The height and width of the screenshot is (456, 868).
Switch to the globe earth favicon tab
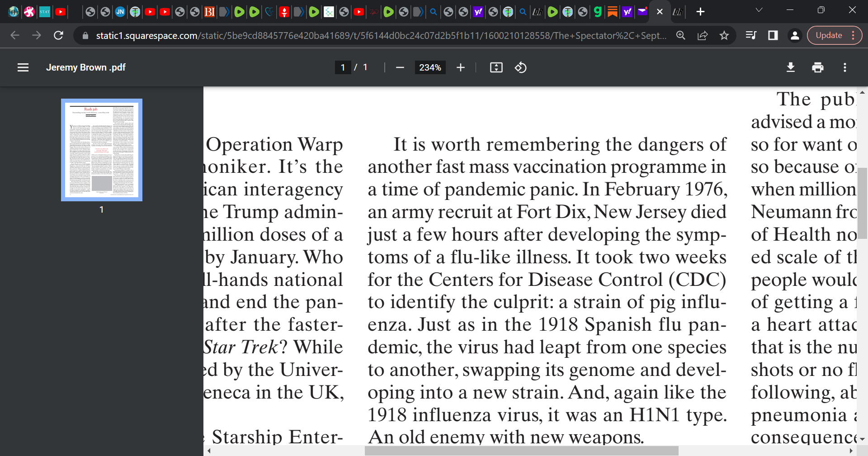(x=14, y=12)
